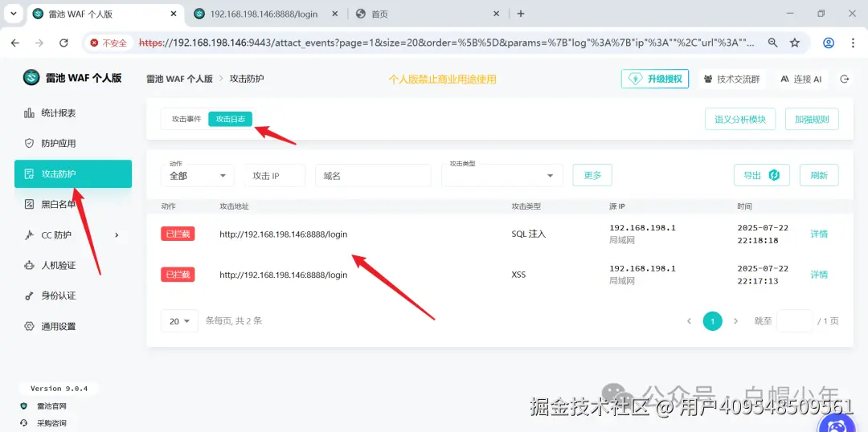Click the timestamp 22:18:18 cell
The height and width of the screenshot is (432, 868).
pyautogui.click(x=763, y=234)
